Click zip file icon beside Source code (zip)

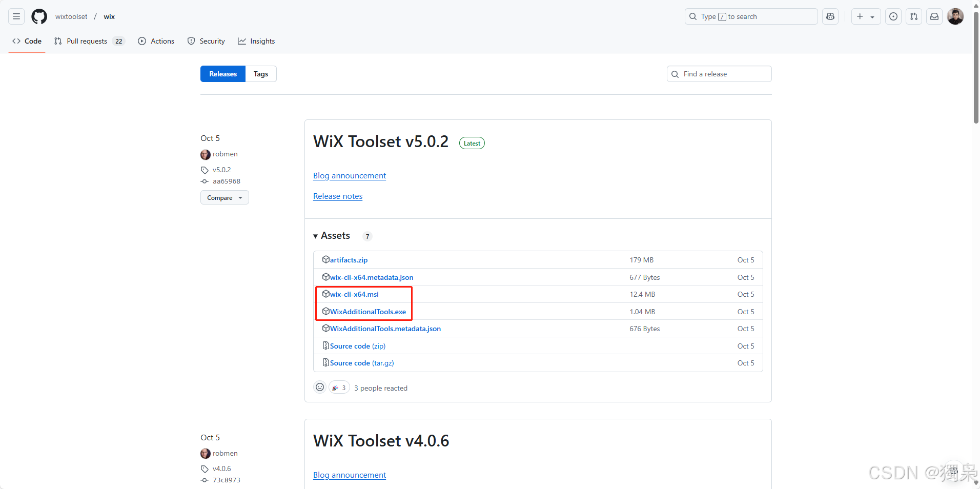325,345
